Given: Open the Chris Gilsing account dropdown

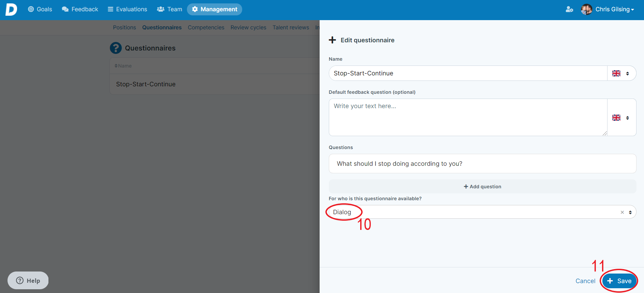Looking at the screenshot, I should pyautogui.click(x=615, y=9).
